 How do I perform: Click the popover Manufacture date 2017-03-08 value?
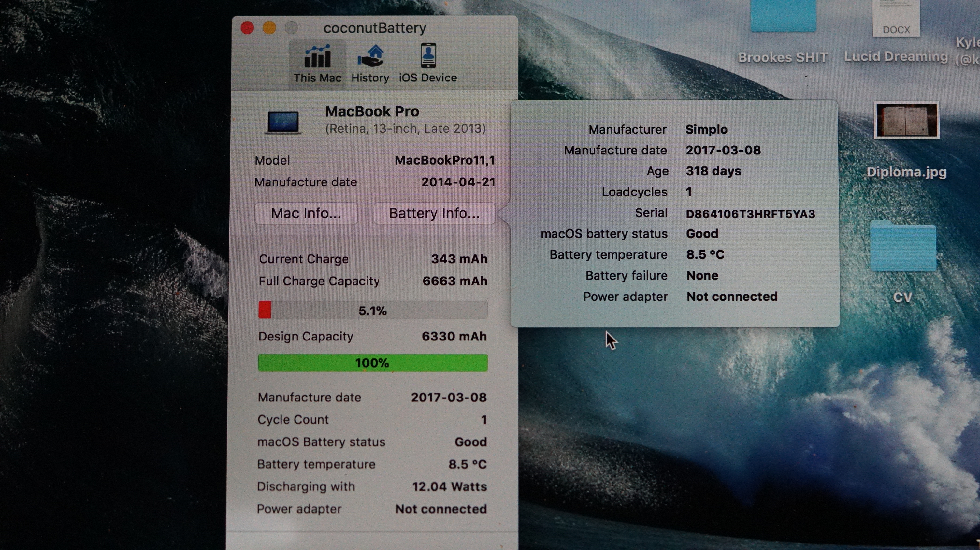[723, 150]
